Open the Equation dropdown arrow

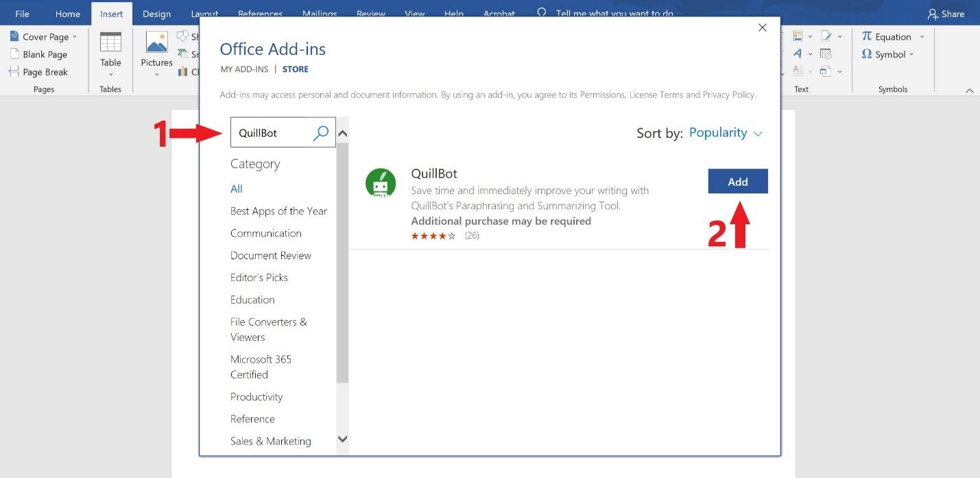click(x=922, y=37)
